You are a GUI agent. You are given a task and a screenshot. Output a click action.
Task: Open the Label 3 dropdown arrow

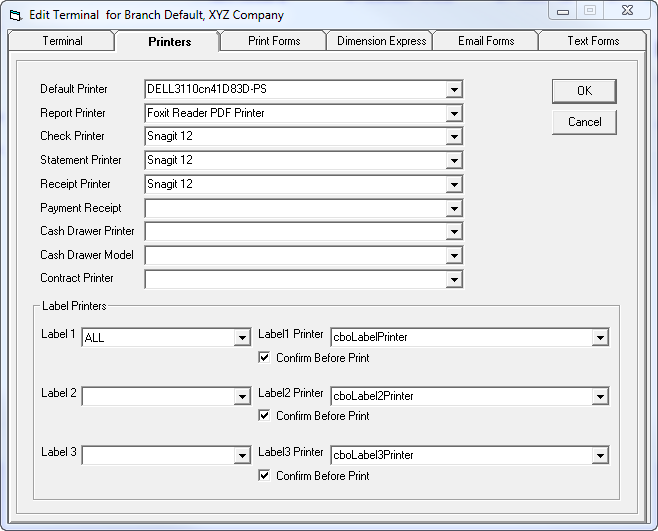click(x=242, y=455)
